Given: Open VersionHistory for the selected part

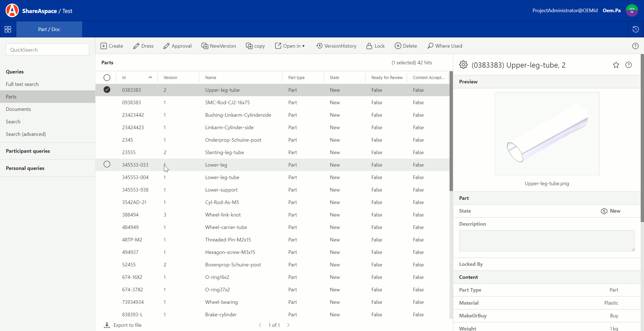Looking at the screenshot, I should [x=336, y=46].
